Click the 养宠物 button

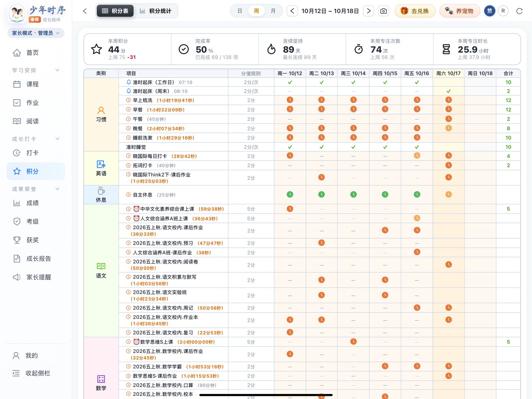pyautogui.click(x=460, y=11)
